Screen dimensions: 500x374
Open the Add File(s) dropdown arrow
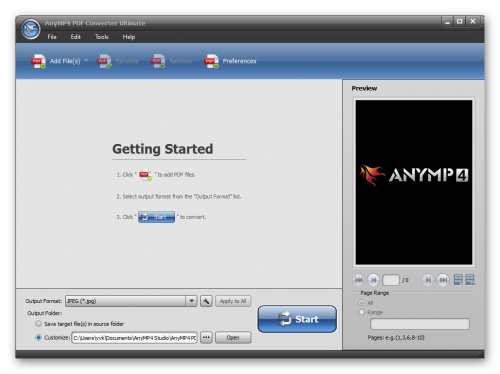tap(86, 60)
